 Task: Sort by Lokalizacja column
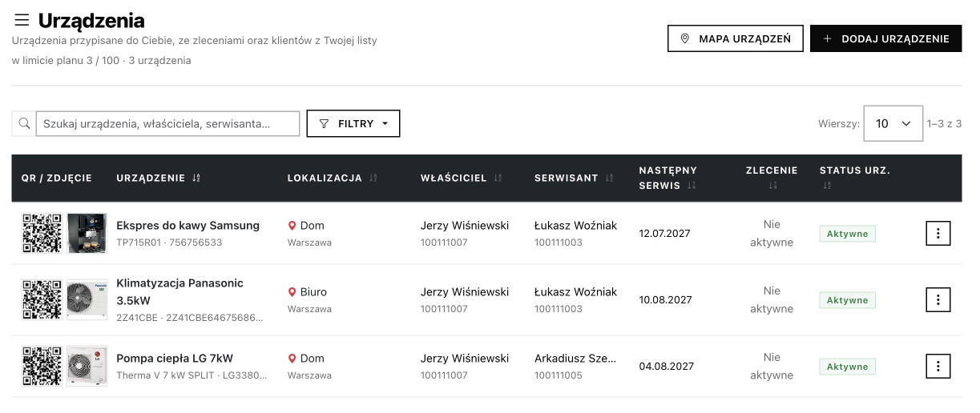click(373, 178)
